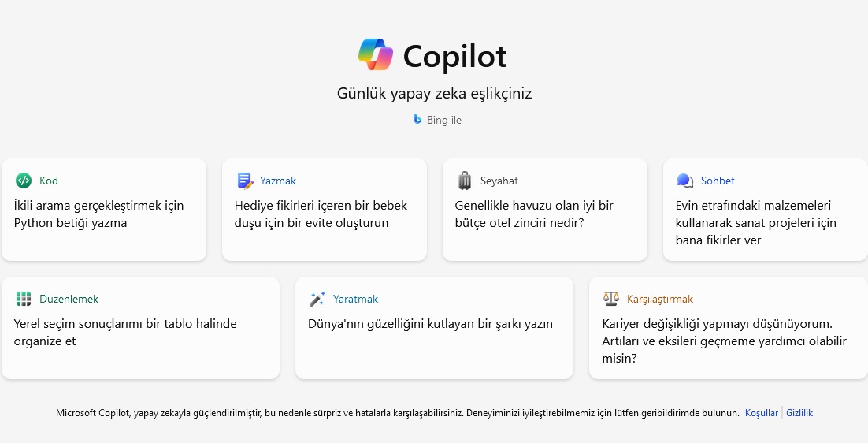Image resolution: width=868 pixels, height=443 pixels.
Task: Click the Yazmak notepad pencil icon
Action: (245, 181)
